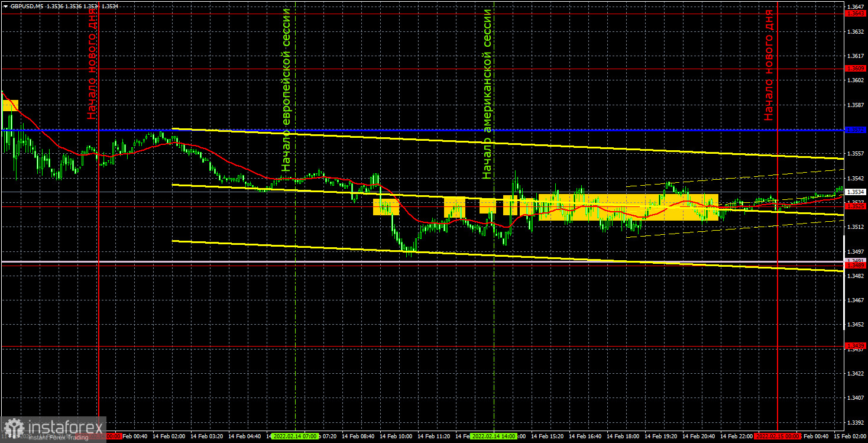The image size is (868, 443).
Task: Pick the red 1.3525 price level tag
Action: click(855, 206)
